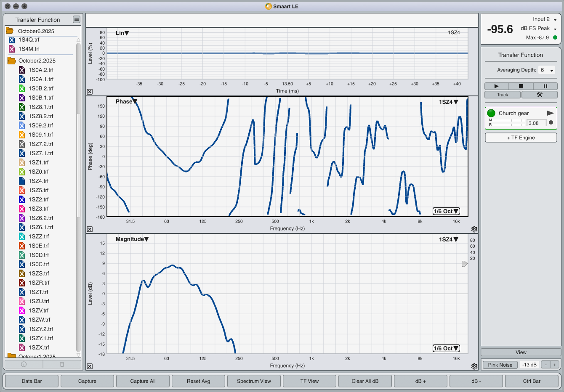
Task: Open phase plot gear settings
Action: 474,229
